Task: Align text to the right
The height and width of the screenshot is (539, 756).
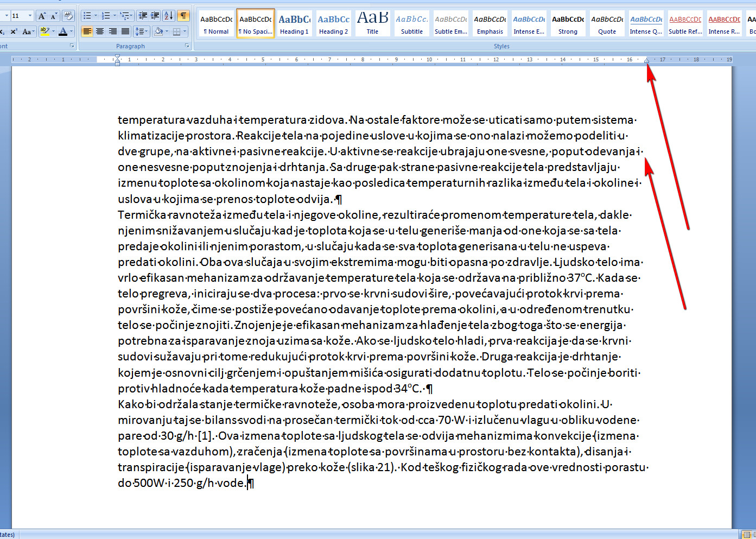Action: click(113, 31)
